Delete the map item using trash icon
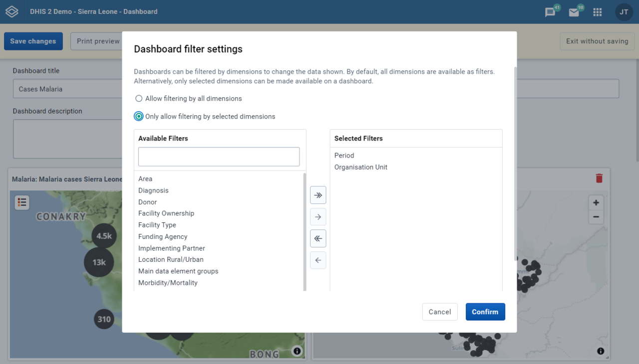 click(599, 178)
